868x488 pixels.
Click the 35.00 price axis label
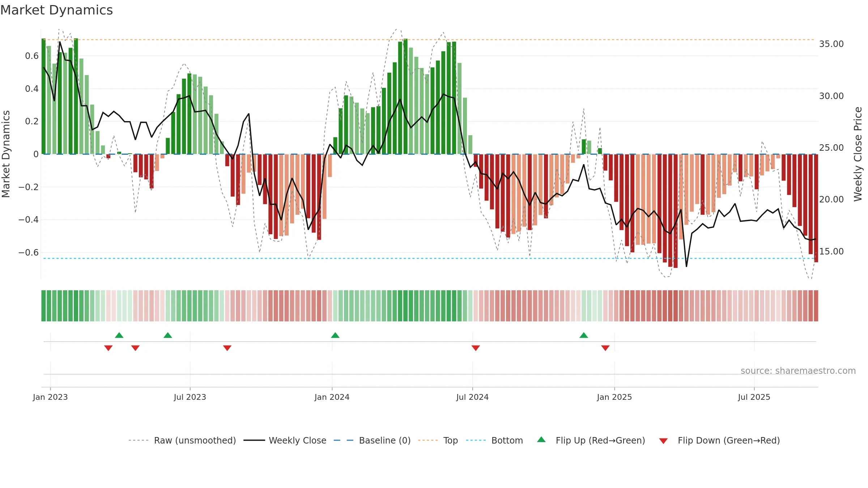[x=831, y=44]
